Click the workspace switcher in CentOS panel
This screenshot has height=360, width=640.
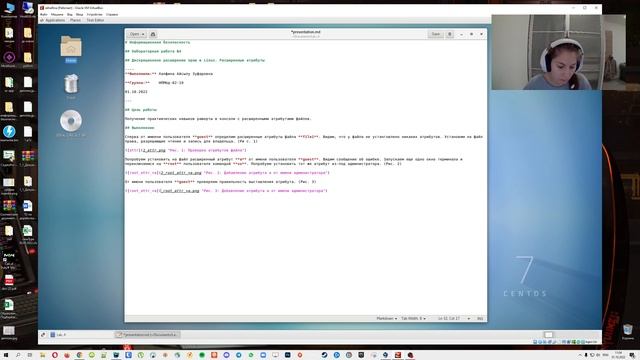tap(548, 335)
